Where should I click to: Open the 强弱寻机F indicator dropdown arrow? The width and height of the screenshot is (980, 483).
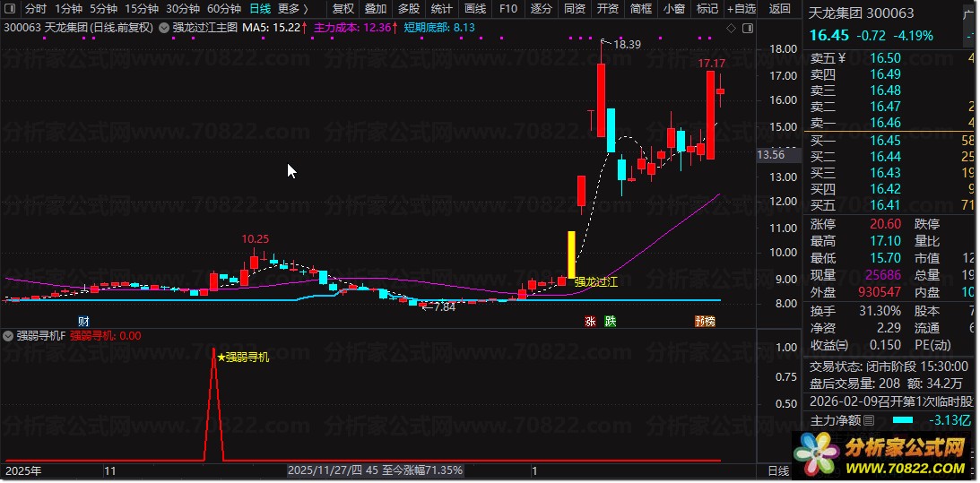(8, 335)
